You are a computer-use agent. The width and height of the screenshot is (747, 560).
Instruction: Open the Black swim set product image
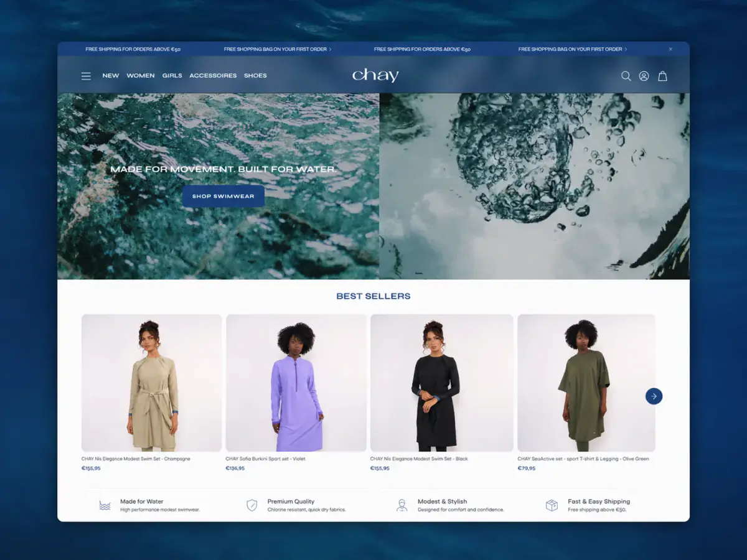point(442,383)
